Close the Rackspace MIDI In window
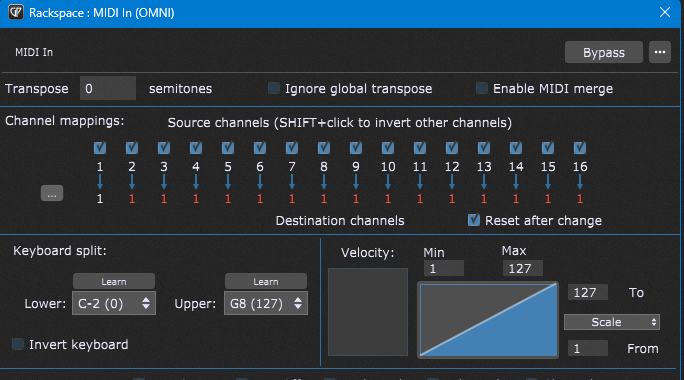The height and width of the screenshot is (380, 684). [665, 12]
